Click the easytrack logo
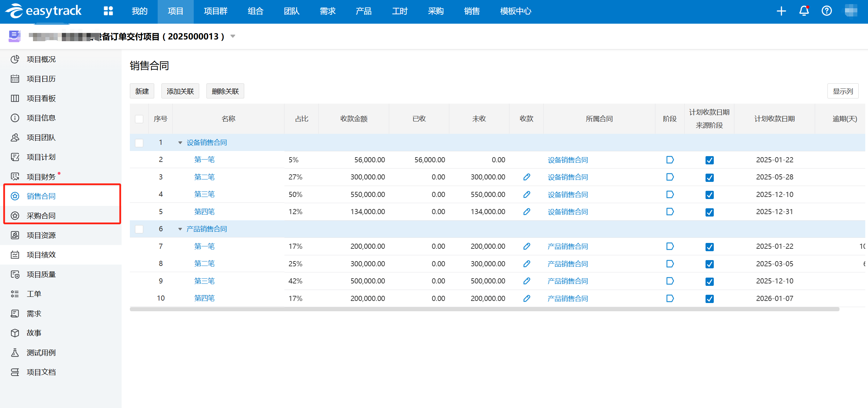868x408 pixels. [44, 11]
